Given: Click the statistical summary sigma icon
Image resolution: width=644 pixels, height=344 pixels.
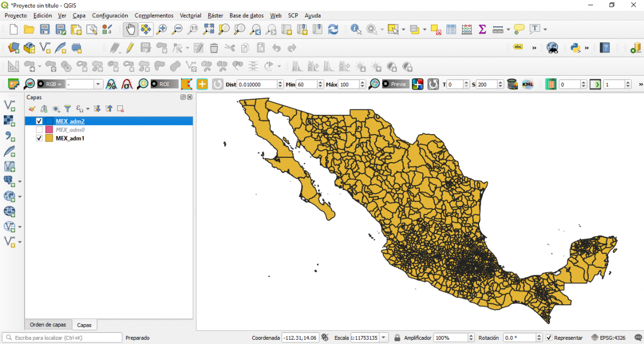Looking at the screenshot, I should tap(482, 29).
